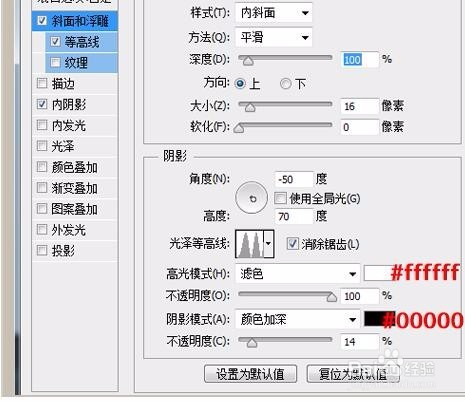
Task: Click the 大小 value field showing 16
Action: point(360,106)
